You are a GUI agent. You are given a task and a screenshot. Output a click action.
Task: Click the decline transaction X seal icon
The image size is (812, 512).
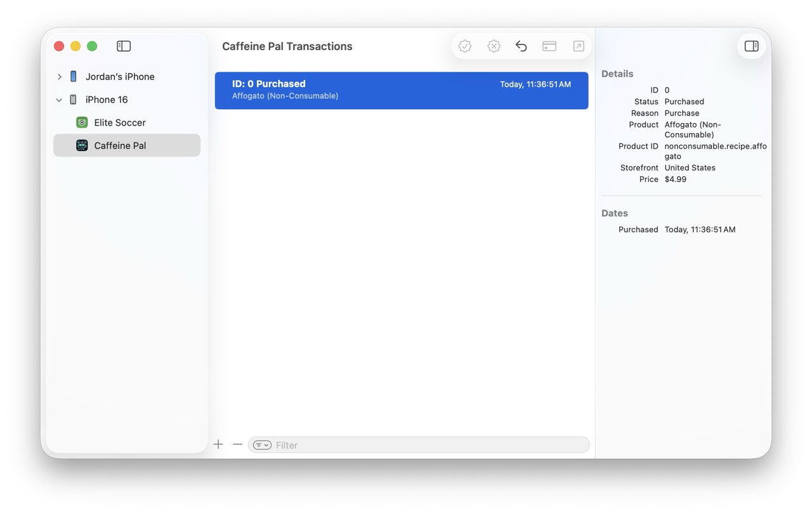point(494,46)
